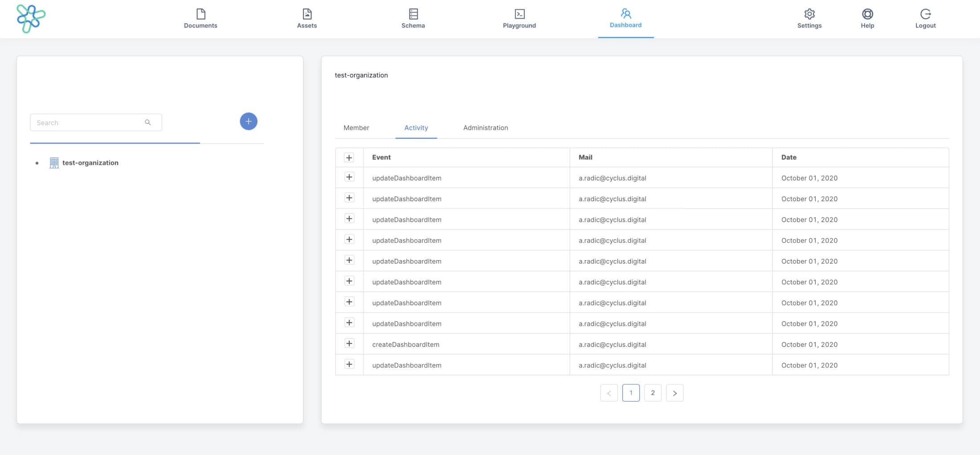This screenshot has width=980, height=455.
Task: Navigate to Assets
Action: pyautogui.click(x=306, y=19)
